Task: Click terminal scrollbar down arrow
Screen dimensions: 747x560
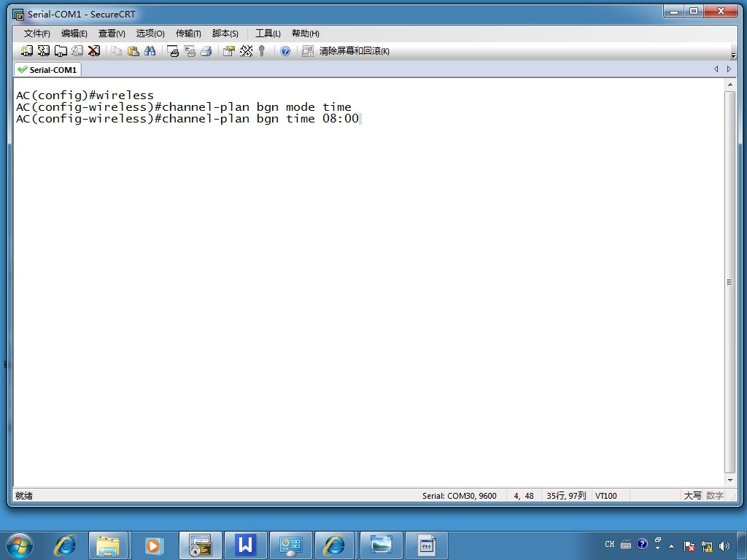Action: click(729, 480)
